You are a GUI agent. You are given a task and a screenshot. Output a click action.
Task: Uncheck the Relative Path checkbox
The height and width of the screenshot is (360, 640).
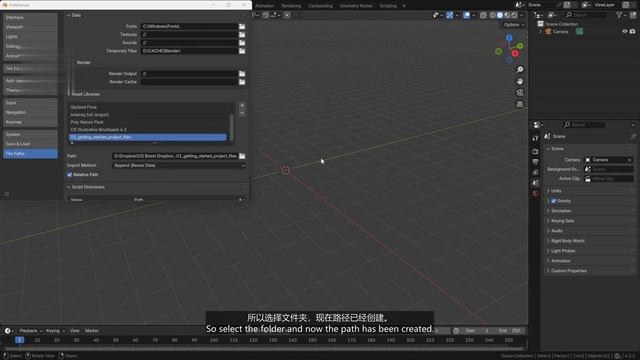click(70, 175)
